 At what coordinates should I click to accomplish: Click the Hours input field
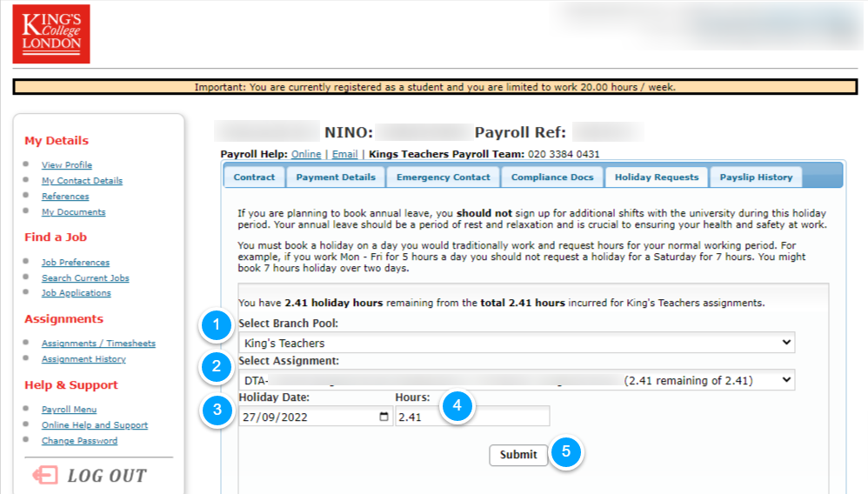pyautogui.click(x=472, y=417)
